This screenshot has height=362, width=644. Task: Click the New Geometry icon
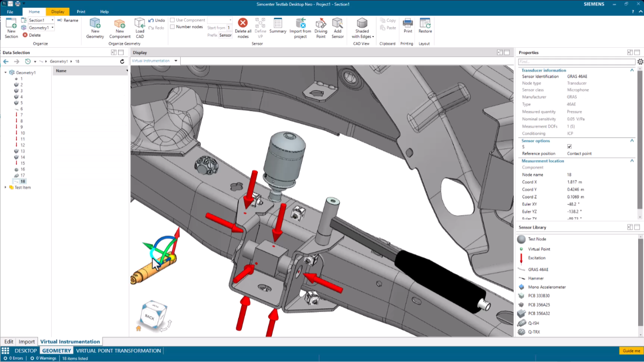(95, 23)
